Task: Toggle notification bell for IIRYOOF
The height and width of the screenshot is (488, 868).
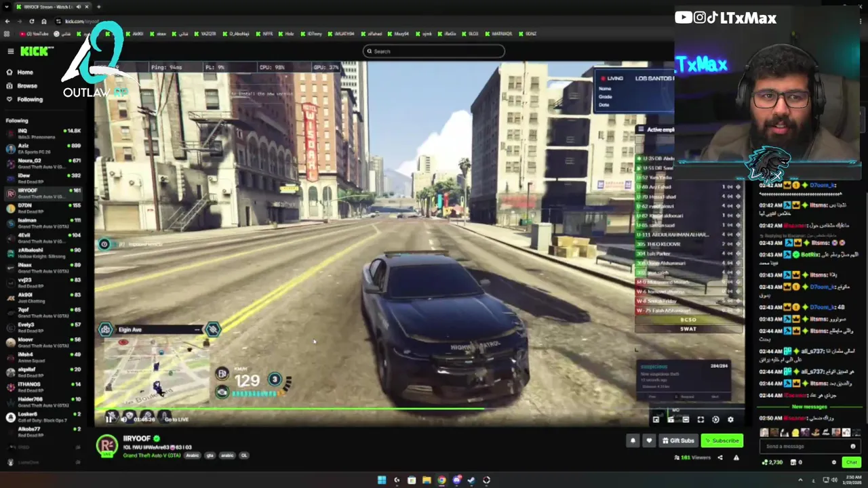Action: pos(633,441)
